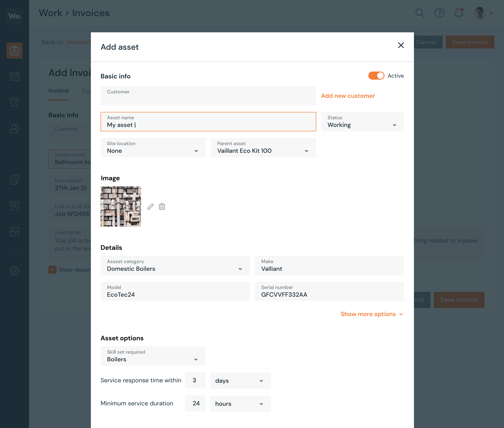Click delete icon to remove asset image
The height and width of the screenshot is (428, 504).
(x=162, y=206)
